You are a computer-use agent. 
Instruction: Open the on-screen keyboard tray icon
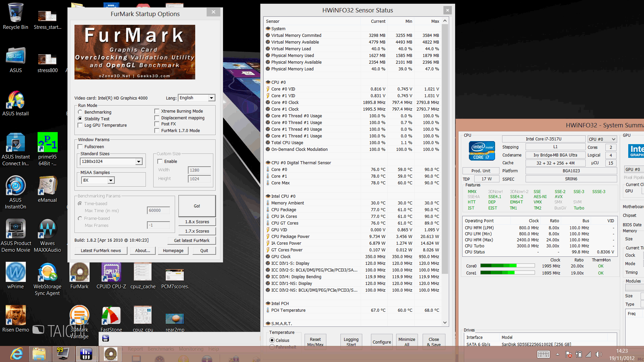tap(543, 354)
